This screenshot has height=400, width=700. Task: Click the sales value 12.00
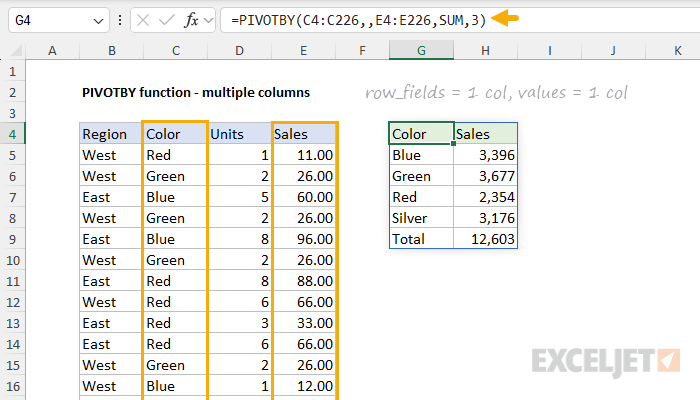[x=304, y=386]
